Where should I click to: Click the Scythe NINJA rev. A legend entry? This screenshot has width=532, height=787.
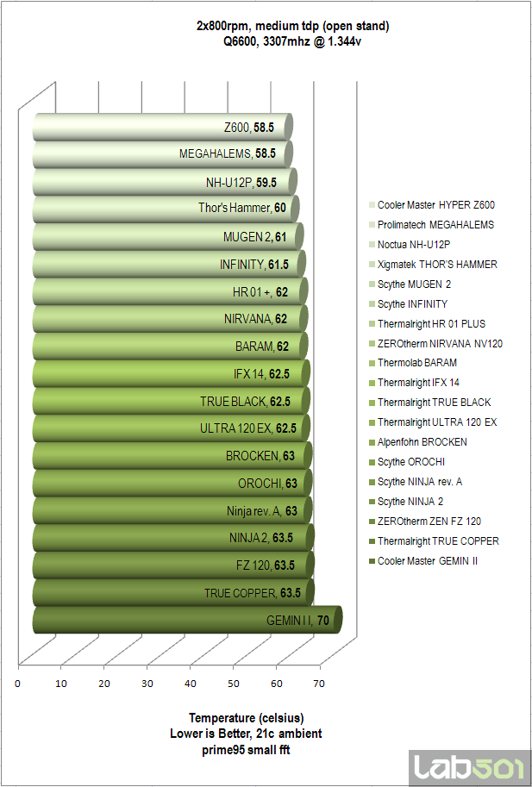[x=416, y=482]
